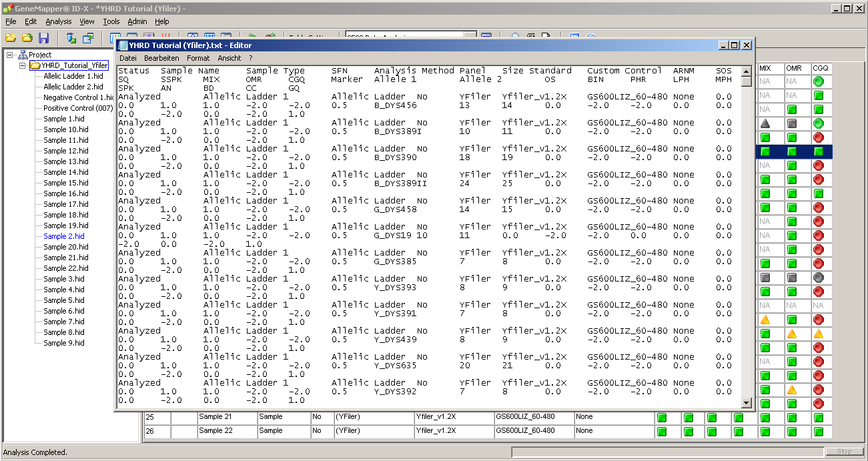868x461 pixels.
Task: Click 'GS600LIZ_60-480' in the Sample 22 row
Action: [x=534, y=431]
